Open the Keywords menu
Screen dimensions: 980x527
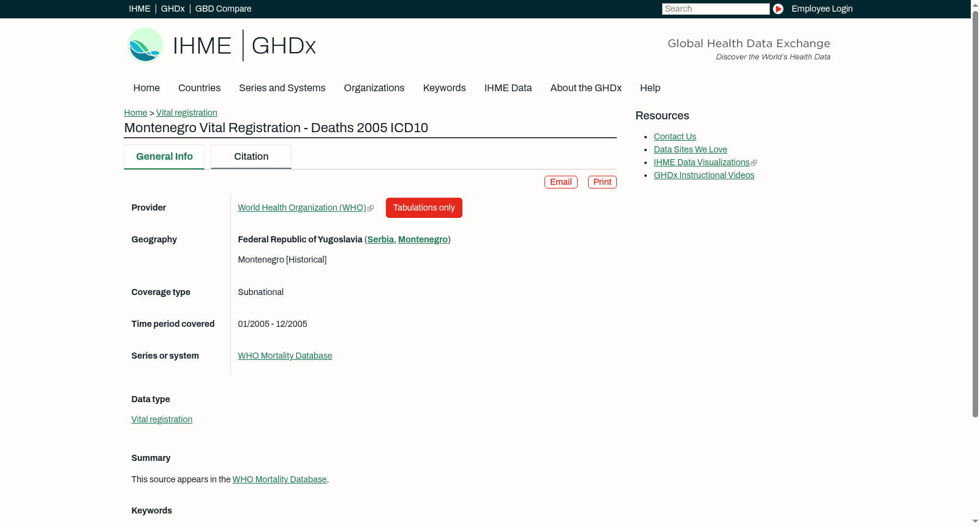445,88
